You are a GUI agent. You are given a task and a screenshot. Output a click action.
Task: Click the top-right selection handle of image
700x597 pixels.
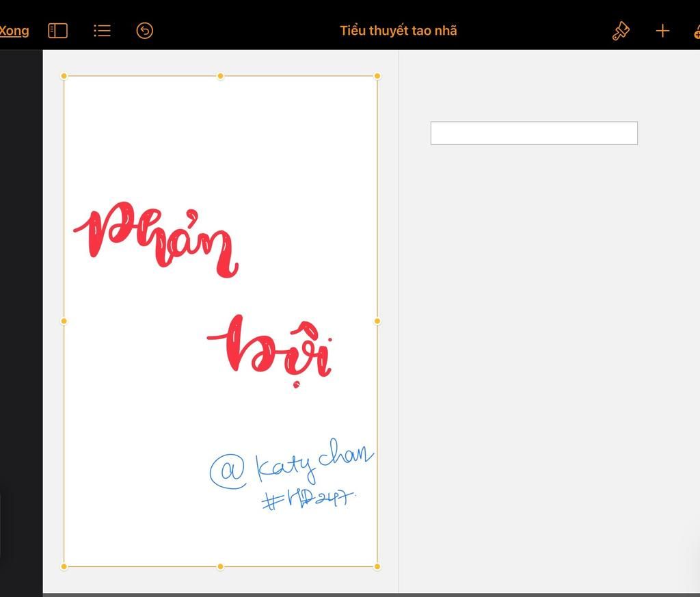click(x=377, y=76)
